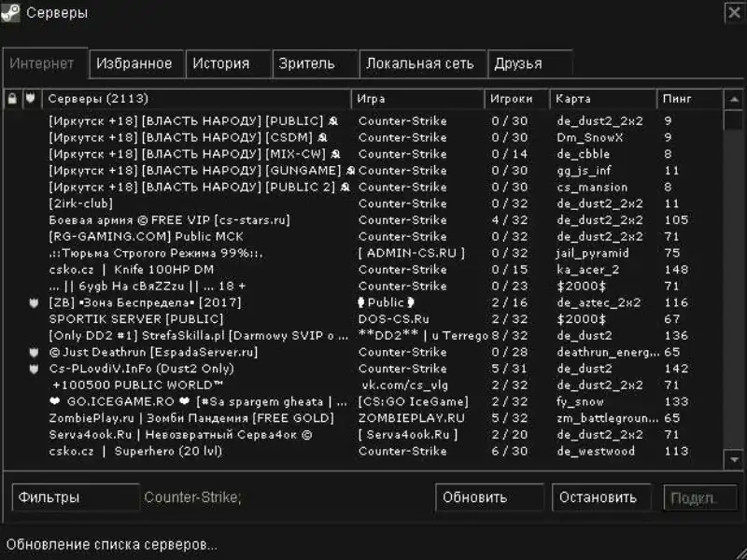This screenshot has width=747, height=560.
Task: Click the Обновить button
Action: pyautogui.click(x=489, y=497)
